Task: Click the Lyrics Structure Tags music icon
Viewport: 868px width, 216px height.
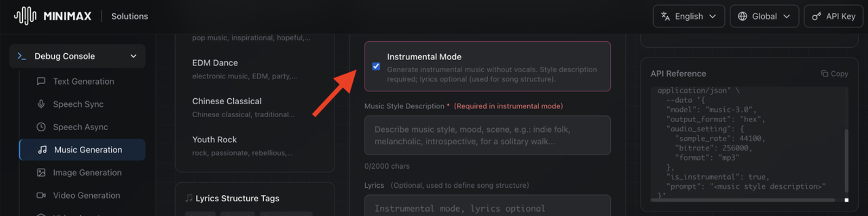Action: click(x=189, y=198)
